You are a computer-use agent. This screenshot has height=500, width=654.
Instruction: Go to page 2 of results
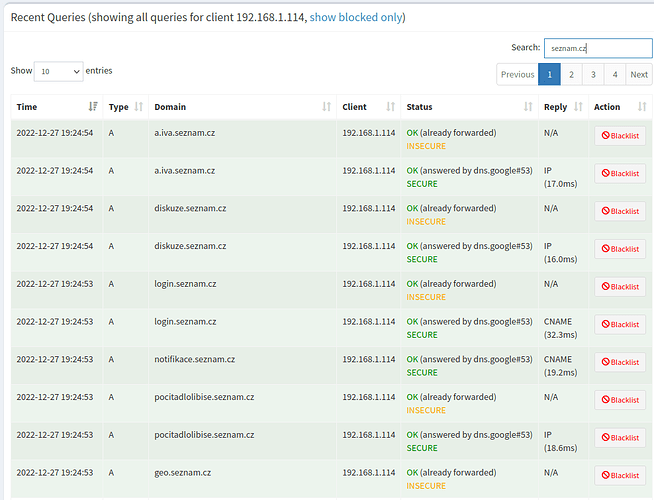pos(571,74)
